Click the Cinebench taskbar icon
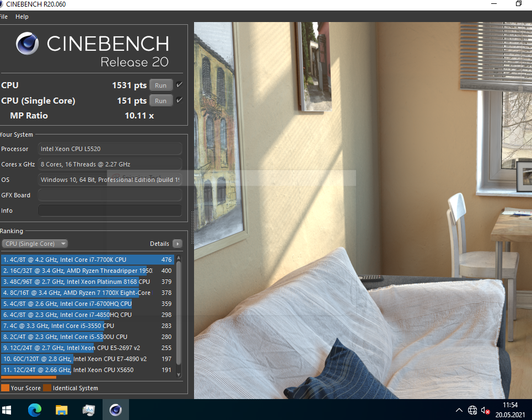The height and width of the screenshot is (420, 532). [115, 410]
